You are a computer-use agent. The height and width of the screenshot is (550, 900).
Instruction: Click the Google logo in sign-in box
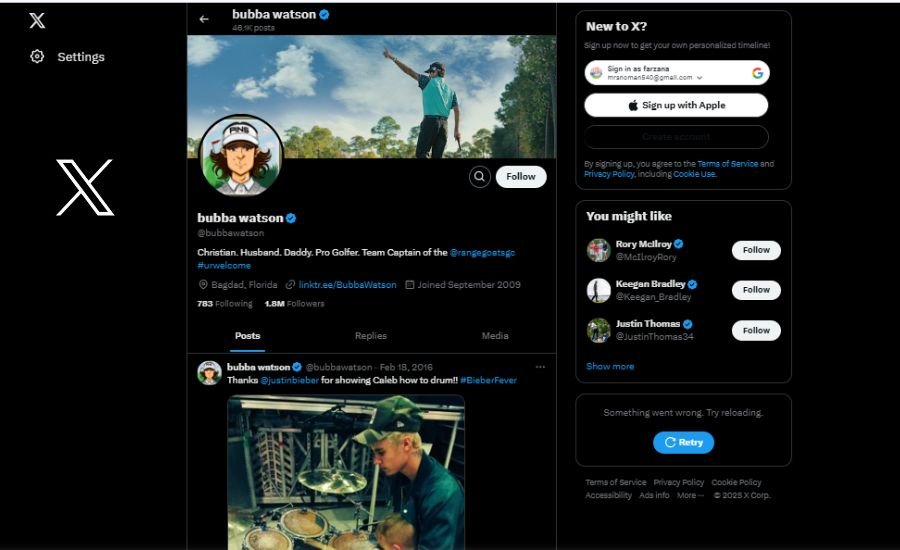coord(757,73)
